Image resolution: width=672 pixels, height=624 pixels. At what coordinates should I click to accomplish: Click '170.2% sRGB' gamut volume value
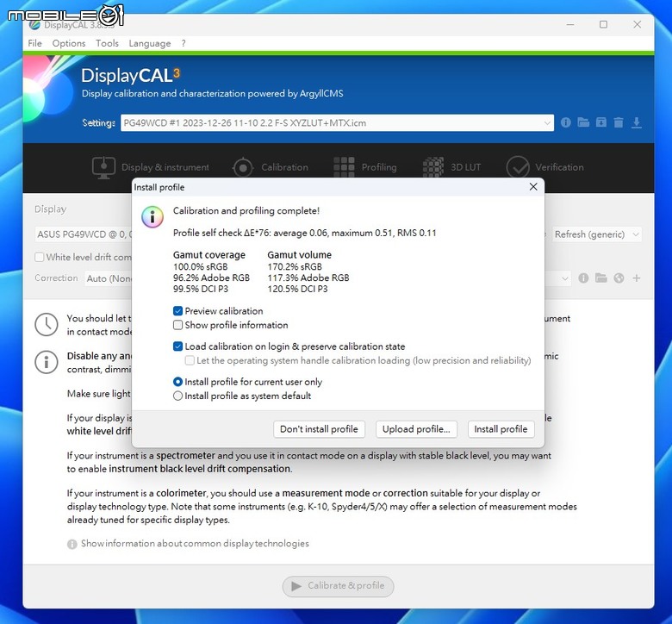295,267
